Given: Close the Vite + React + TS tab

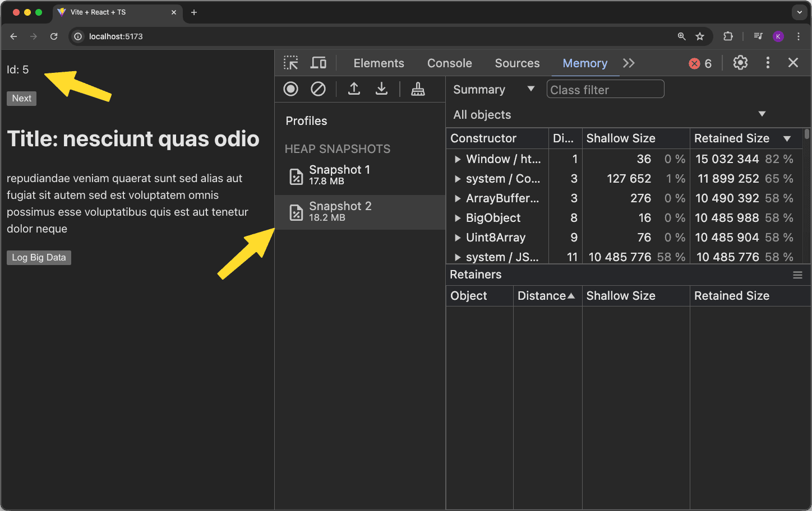Looking at the screenshot, I should pyautogui.click(x=173, y=12).
